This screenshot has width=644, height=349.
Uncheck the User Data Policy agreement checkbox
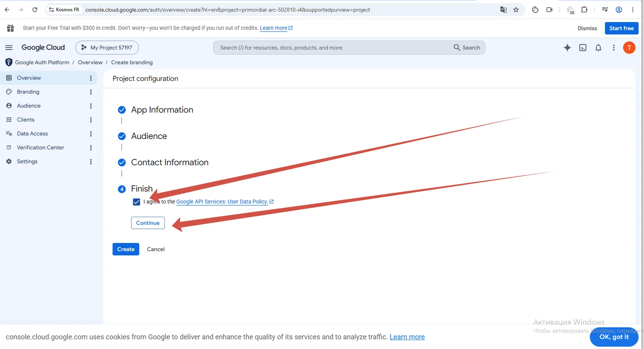click(136, 202)
